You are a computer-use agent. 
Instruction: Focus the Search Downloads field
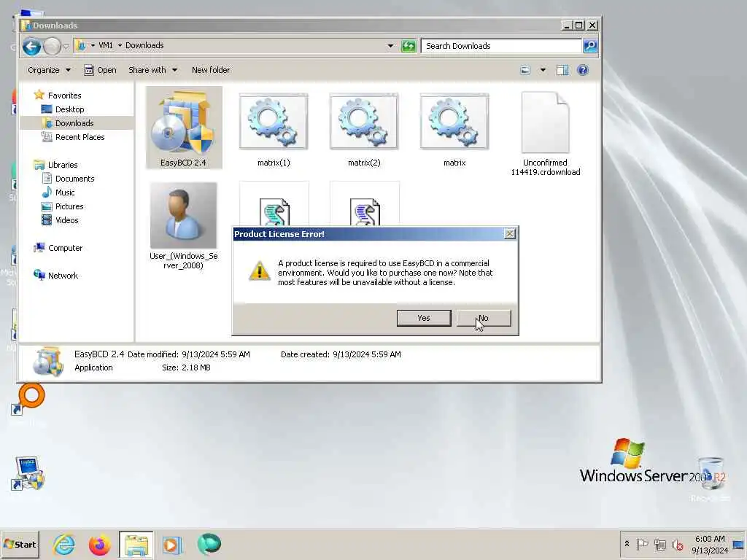(x=501, y=46)
